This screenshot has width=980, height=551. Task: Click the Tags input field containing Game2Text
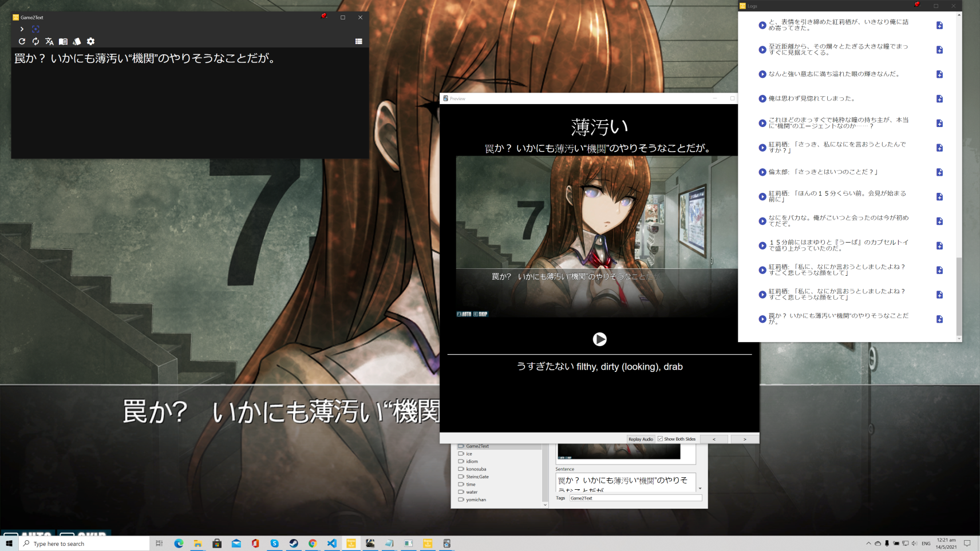pyautogui.click(x=635, y=498)
